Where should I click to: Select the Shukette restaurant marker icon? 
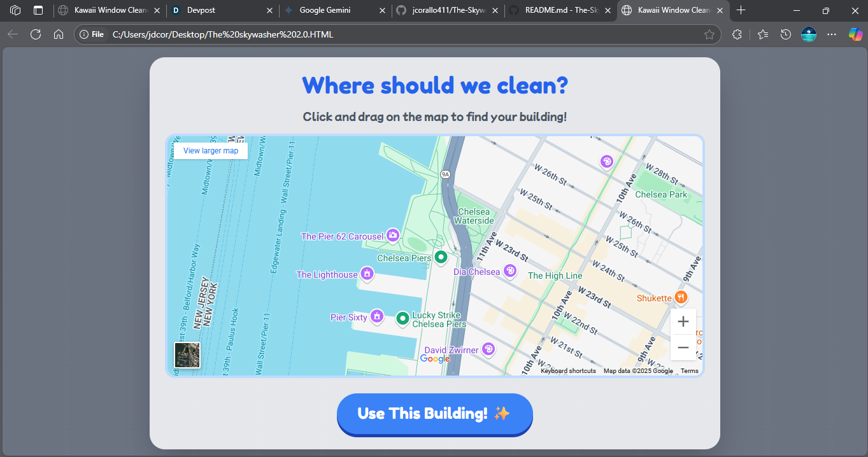681,297
